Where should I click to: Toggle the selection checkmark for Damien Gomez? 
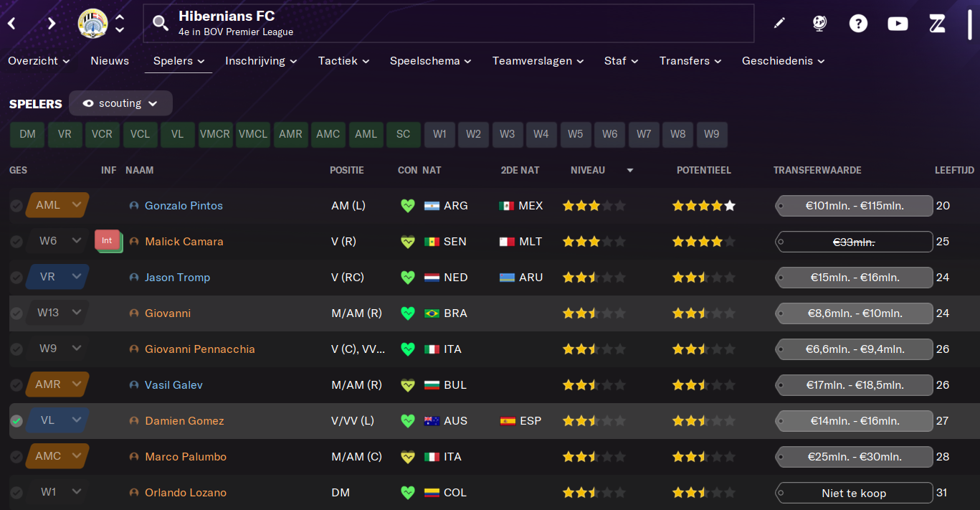pos(16,421)
